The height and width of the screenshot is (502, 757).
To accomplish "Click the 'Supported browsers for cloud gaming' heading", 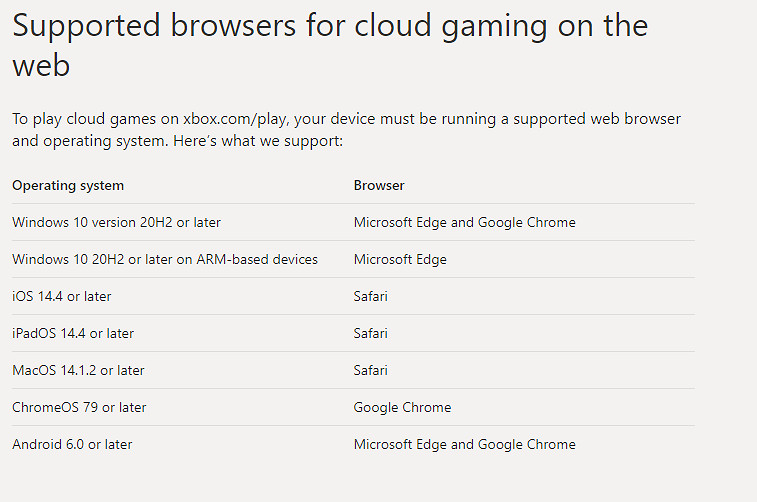I will click(330, 27).
